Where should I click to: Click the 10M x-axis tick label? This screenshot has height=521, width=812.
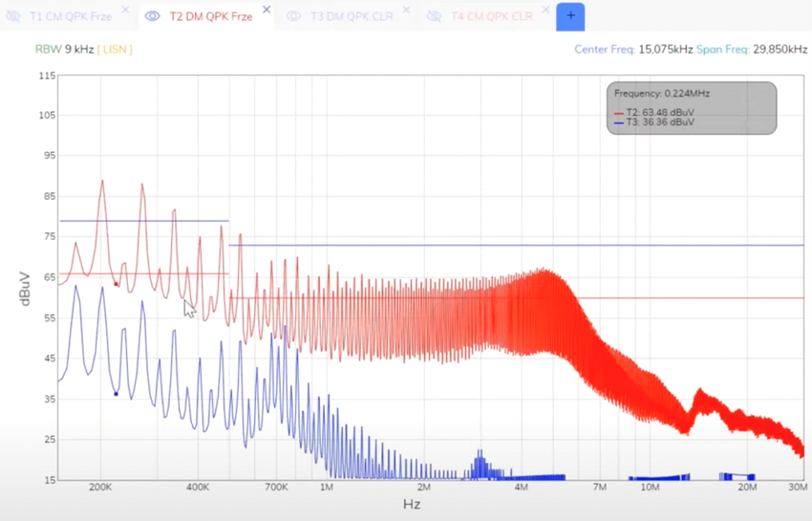coord(650,488)
